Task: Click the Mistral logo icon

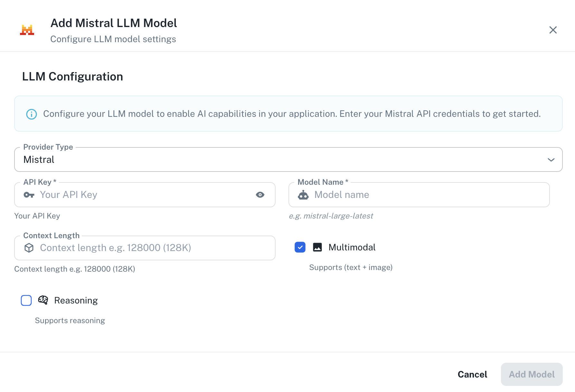Action: click(27, 30)
